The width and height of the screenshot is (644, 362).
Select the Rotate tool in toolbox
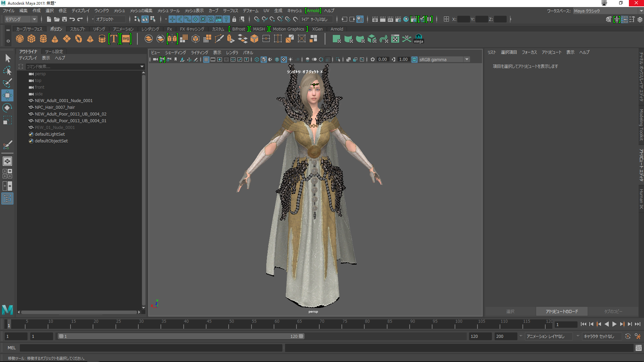pos(7,108)
